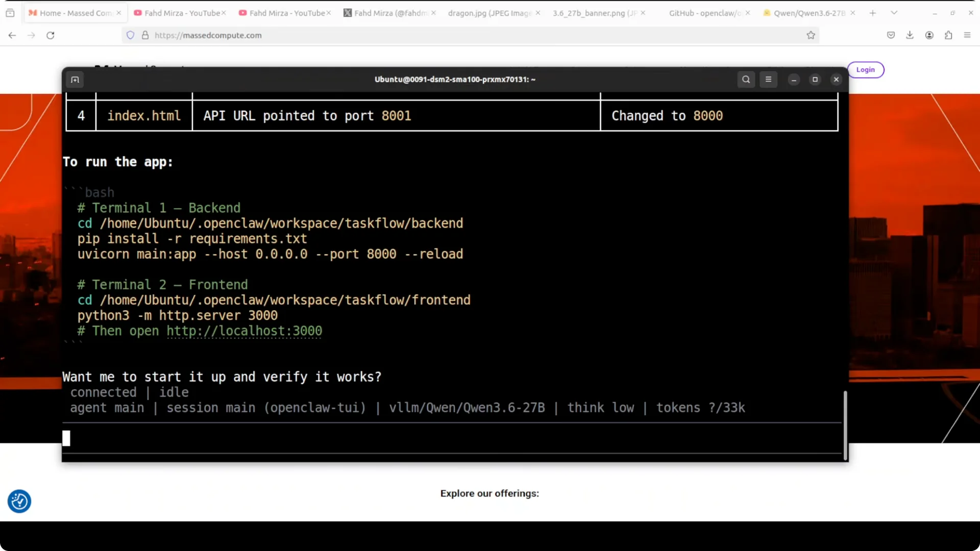Click 'tokens ?/33k' status entry
Viewport: 980px width, 551px height.
[700, 408]
